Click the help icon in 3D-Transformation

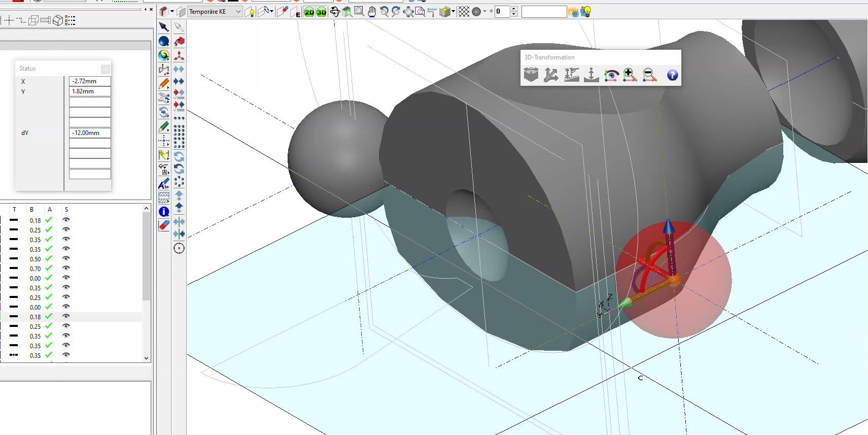pyautogui.click(x=672, y=75)
